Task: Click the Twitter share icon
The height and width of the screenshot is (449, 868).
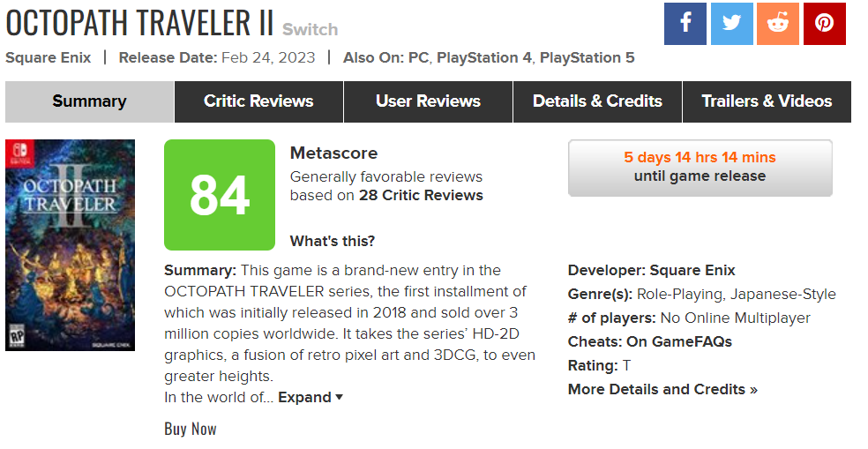Action: [x=731, y=24]
